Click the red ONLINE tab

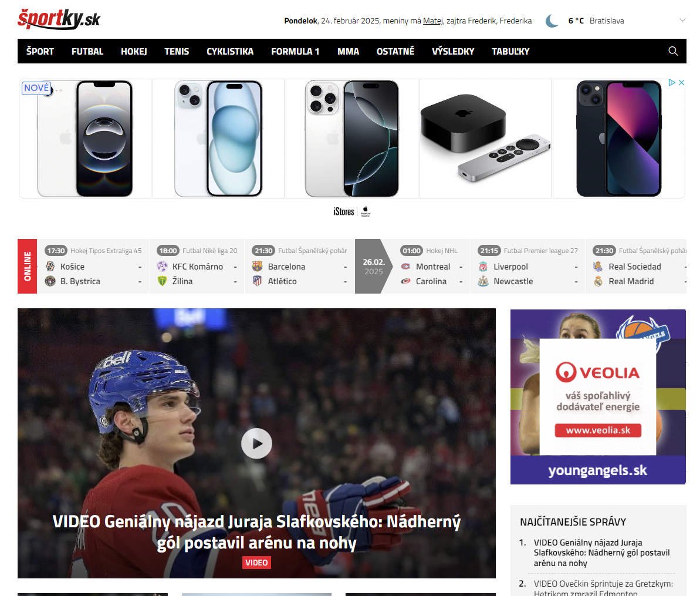point(27,266)
